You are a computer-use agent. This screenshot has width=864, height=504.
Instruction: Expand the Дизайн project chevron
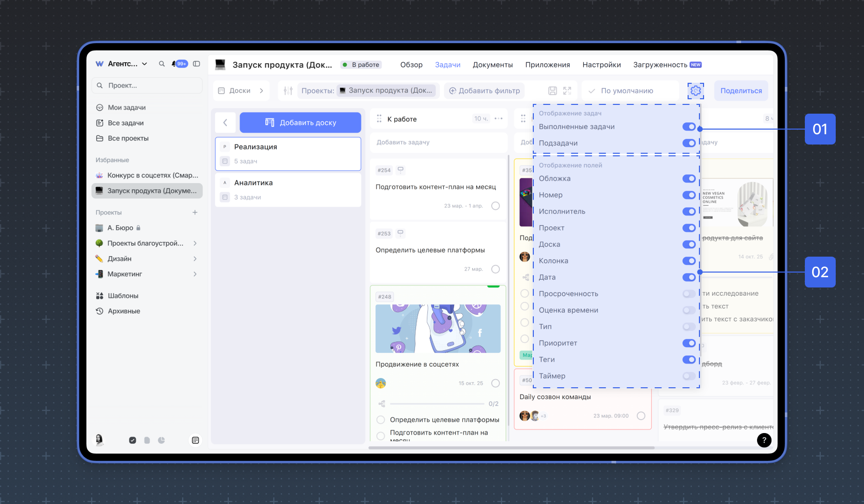[x=195, y=259]
